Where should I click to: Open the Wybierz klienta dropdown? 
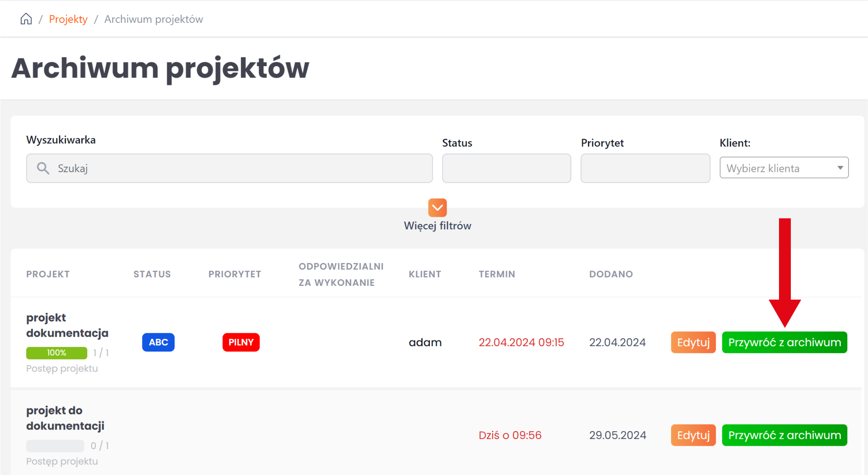pyautogui.click(x=784, y=168)
